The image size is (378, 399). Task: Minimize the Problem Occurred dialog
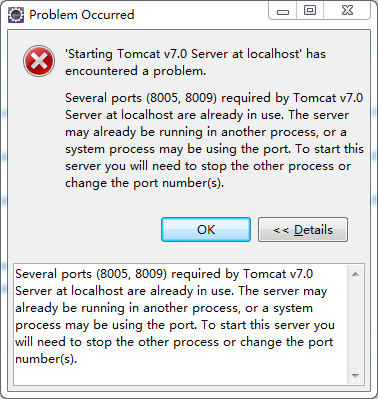pos(283,12)
